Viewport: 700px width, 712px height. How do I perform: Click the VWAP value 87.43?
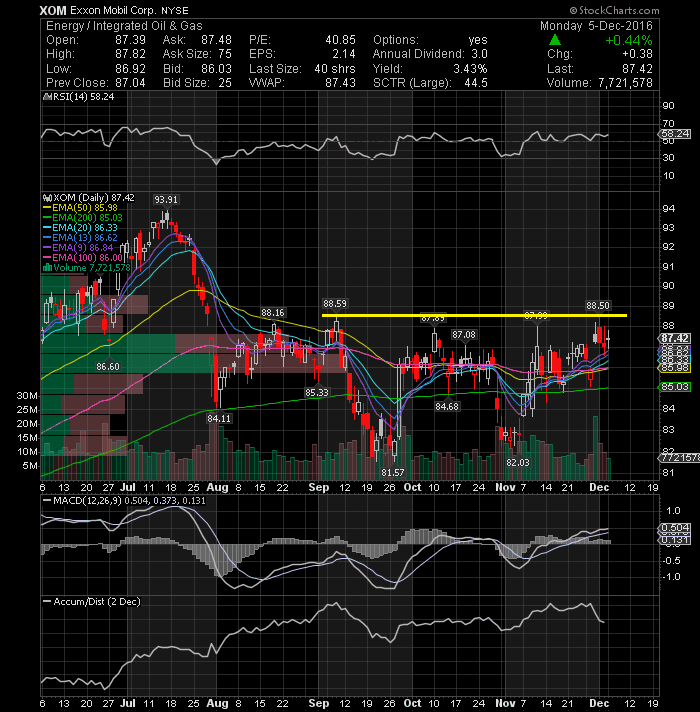(340, 83)
